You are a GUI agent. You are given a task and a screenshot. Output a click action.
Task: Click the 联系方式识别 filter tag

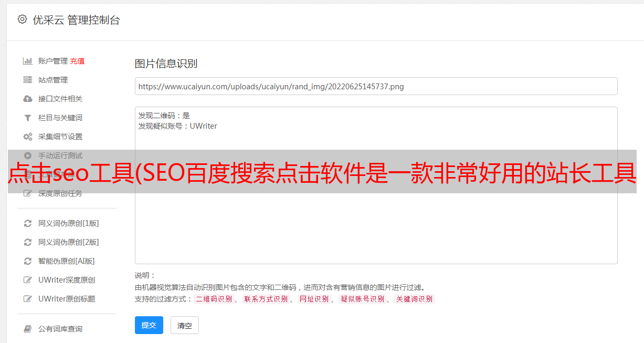[x=266, y=299]
